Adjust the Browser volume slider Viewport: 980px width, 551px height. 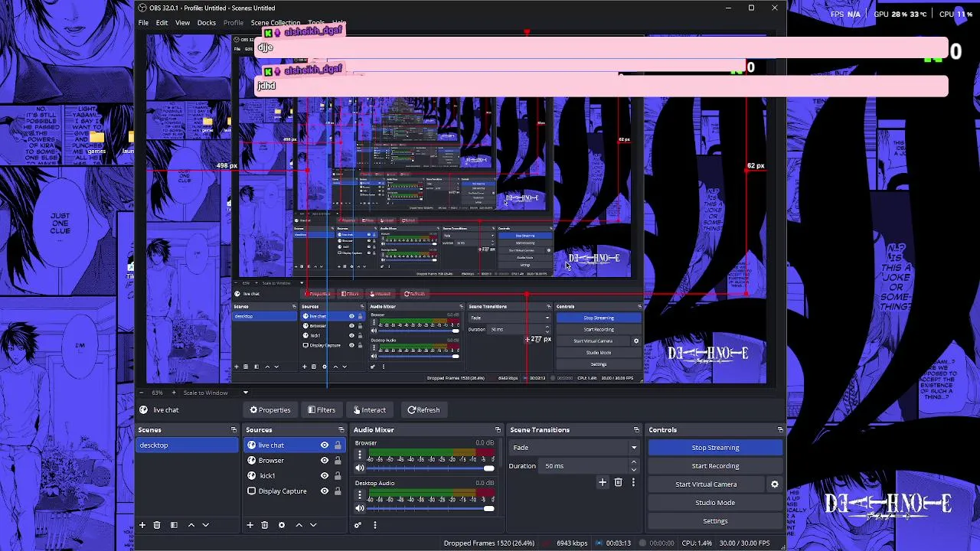tap(430, 468)
